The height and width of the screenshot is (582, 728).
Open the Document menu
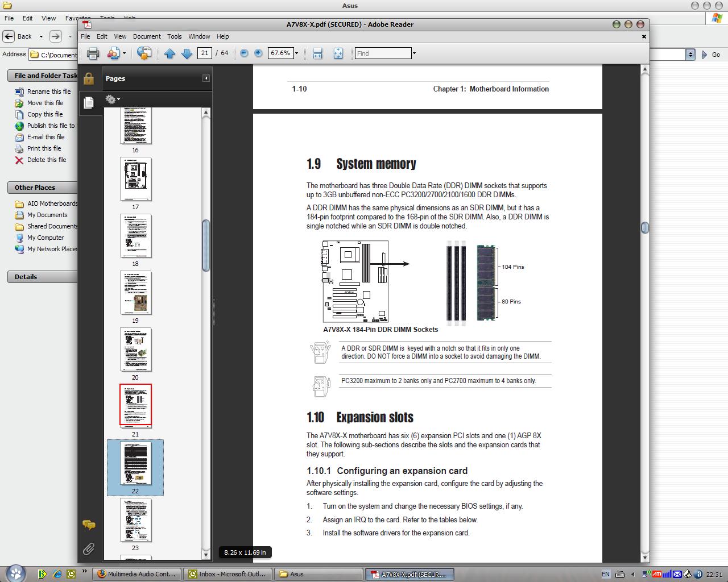[147, 36]
